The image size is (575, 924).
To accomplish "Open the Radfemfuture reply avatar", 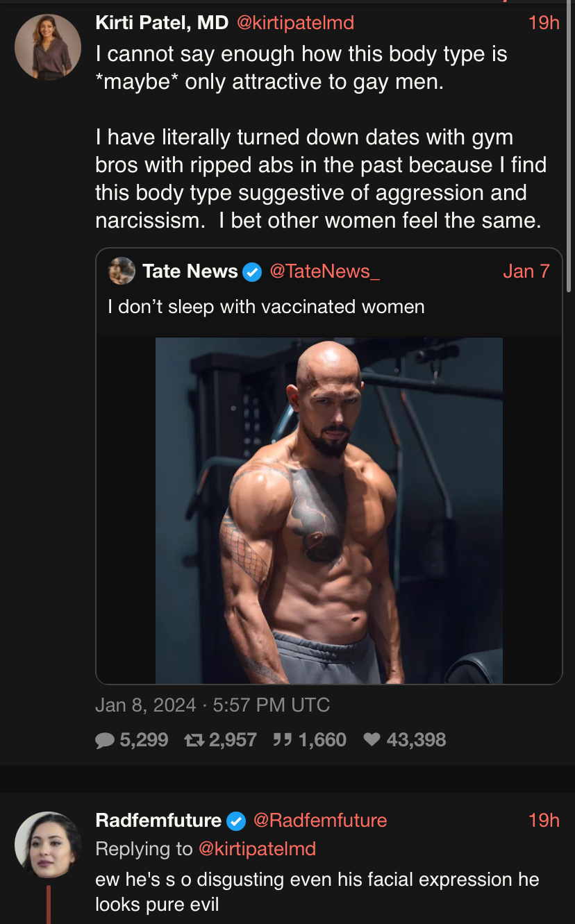I will pos(48,845).
